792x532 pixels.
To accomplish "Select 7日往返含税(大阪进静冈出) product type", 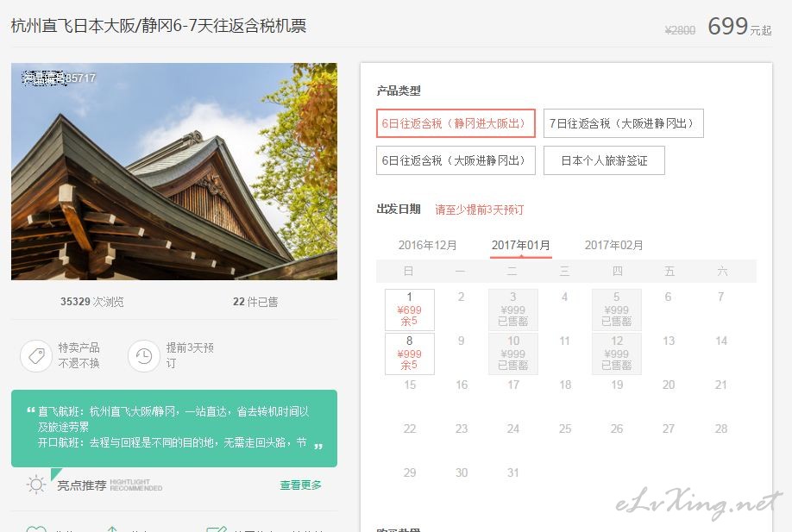I will click(623, 123).
